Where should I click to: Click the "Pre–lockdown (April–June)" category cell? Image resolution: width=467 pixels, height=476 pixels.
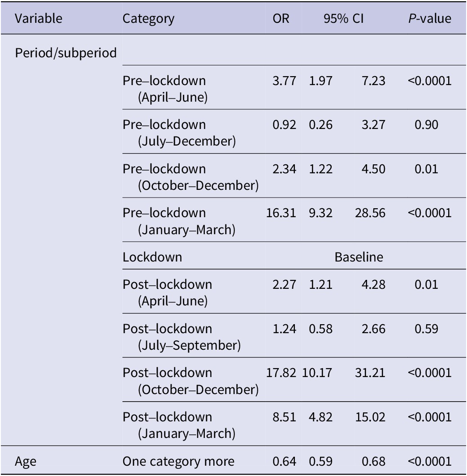pyautogui.click(x=164, y=88)
